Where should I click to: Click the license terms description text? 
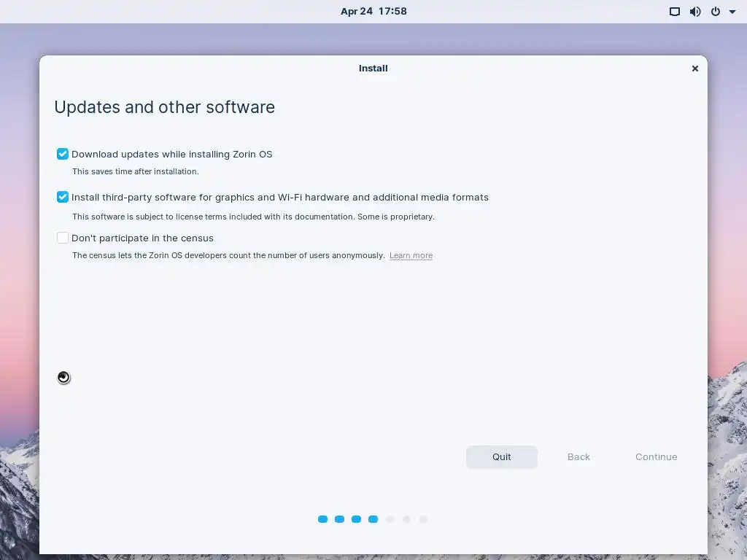(x=253, y=217)
